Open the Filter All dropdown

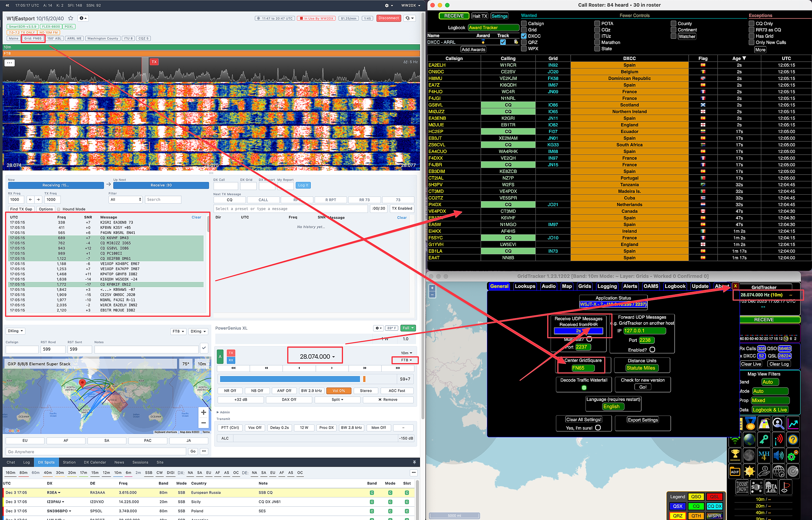(126, 200)
